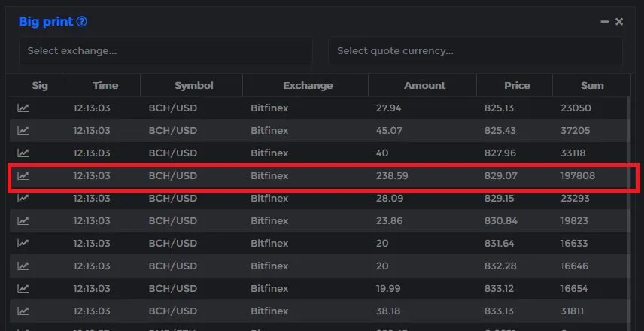Select the sum value 197808
Screen dimensions: 644x331
click(578, 176)
